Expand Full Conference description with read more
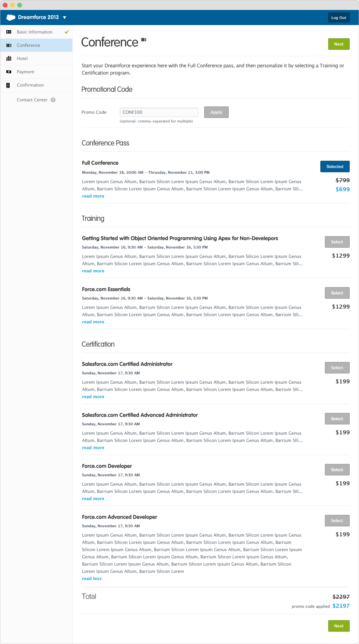The image size is (359, 644). pos(93,196)
